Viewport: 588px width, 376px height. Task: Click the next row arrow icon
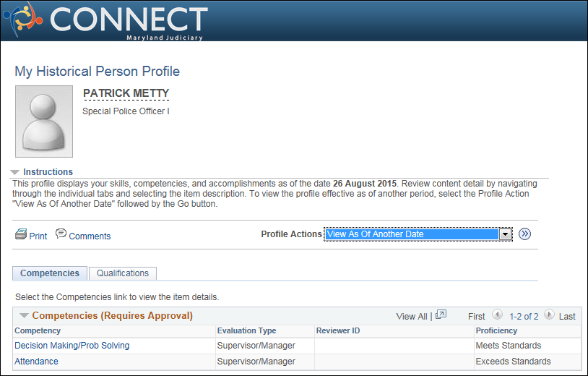pyautogui.click(x=549, y=315)
